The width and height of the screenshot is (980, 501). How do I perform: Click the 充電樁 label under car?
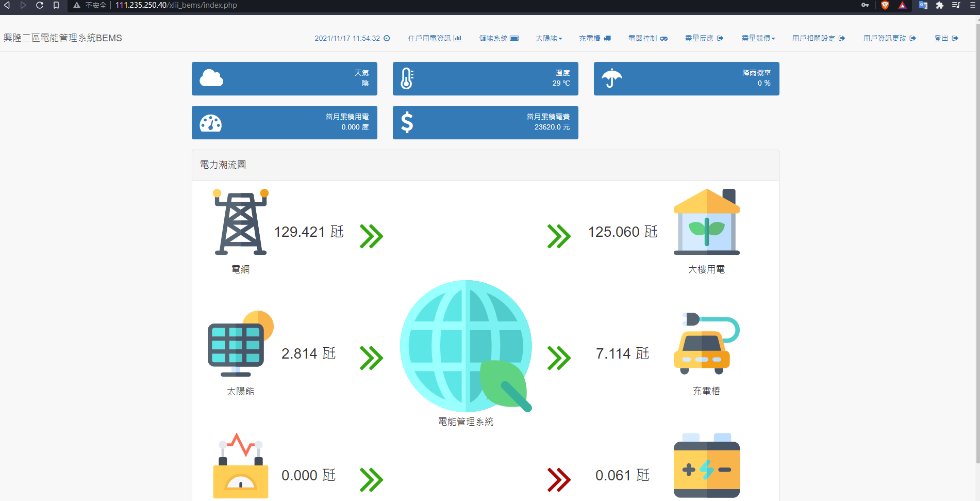pos(707,391)
